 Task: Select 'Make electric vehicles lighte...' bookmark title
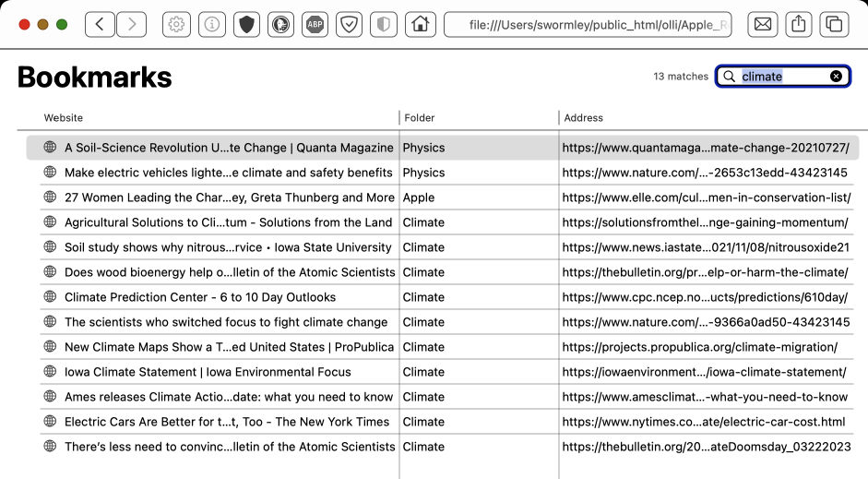(x=228, y=173)
